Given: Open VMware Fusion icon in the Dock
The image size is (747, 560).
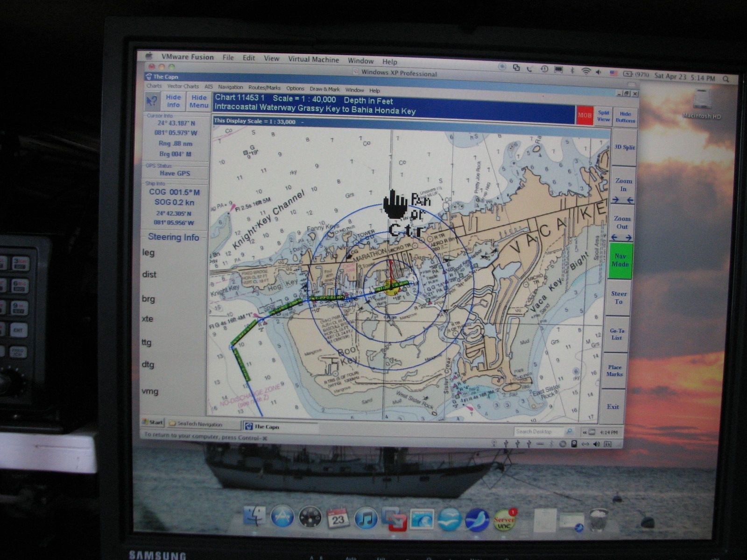Looking at the screenshot, I should click(x=394, y=519).
